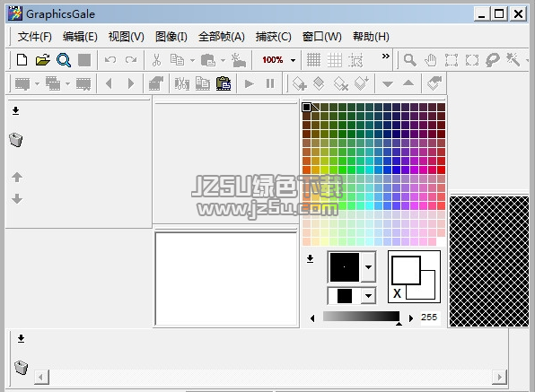Toggle the grid display icon
The image size is (535, 392).
click(313, 60)
